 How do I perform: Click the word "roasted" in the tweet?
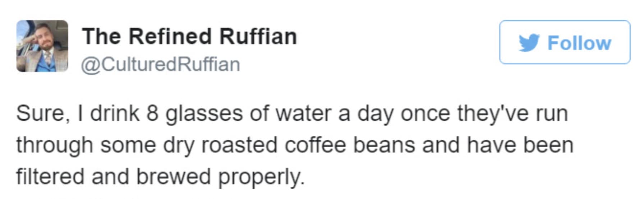tap(239, 145)
